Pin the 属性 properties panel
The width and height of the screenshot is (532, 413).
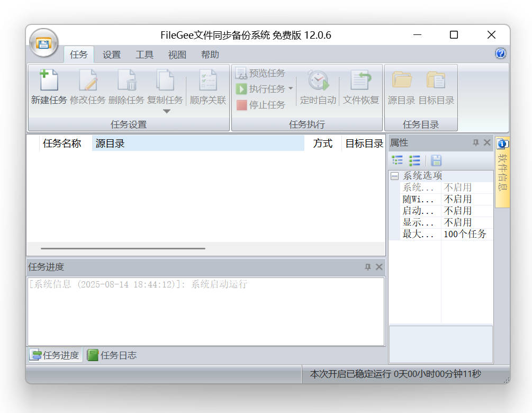[476, 142]
